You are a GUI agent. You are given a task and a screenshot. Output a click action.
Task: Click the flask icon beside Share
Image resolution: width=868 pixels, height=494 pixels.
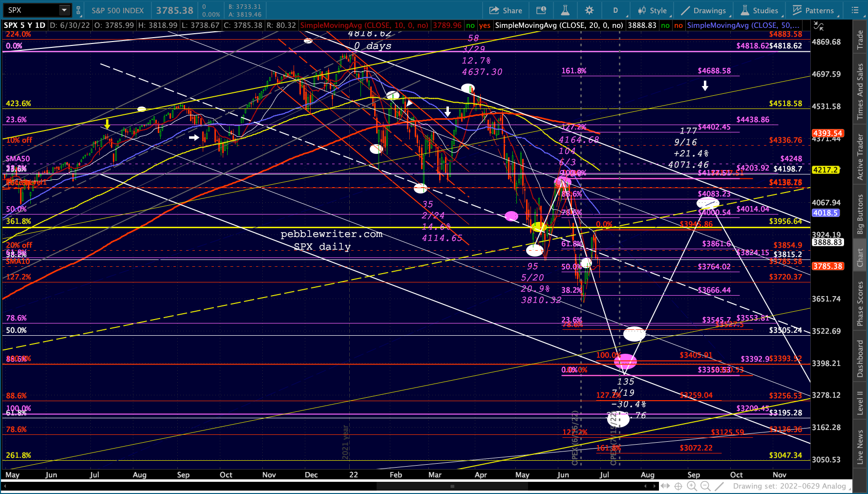coord(565,10)
